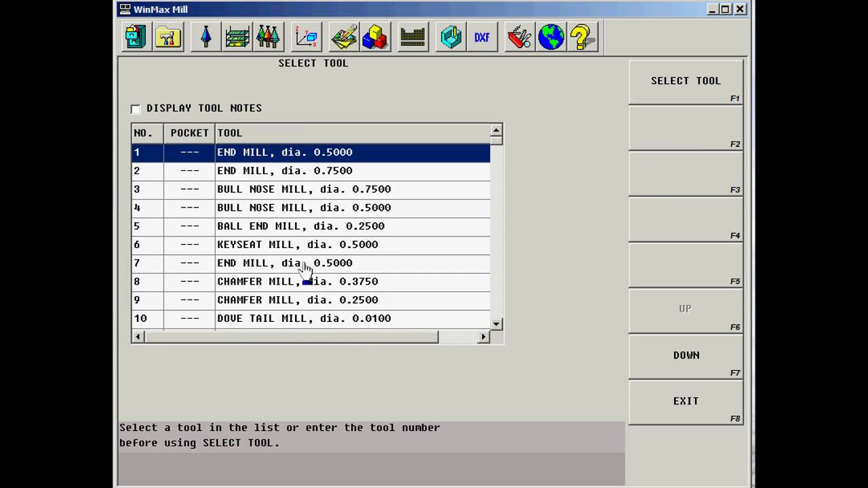Viewport: 868px width, 488px height.
Task: Maximize the WinMax Mill window
Action: pyautogui.click(x=724, y=9)
